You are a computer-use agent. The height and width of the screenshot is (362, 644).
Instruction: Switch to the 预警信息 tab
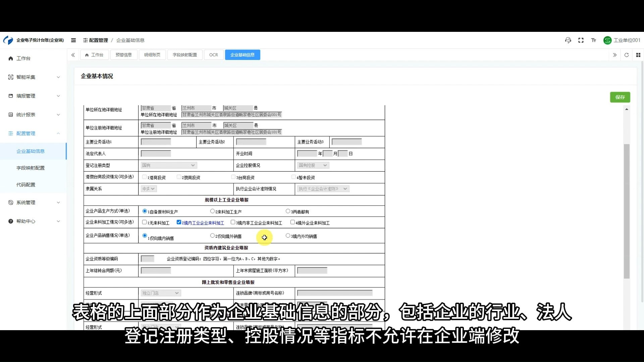coord(124,55)
